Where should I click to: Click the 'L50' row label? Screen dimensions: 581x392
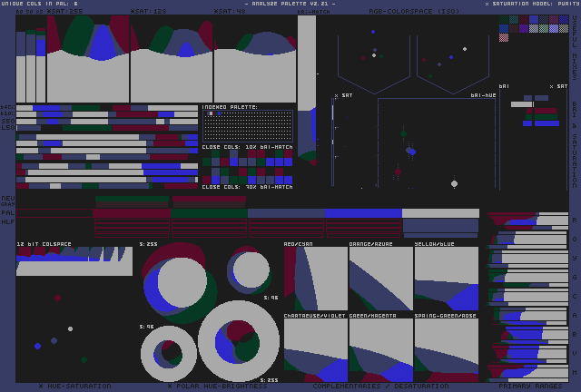coord(8,128)
